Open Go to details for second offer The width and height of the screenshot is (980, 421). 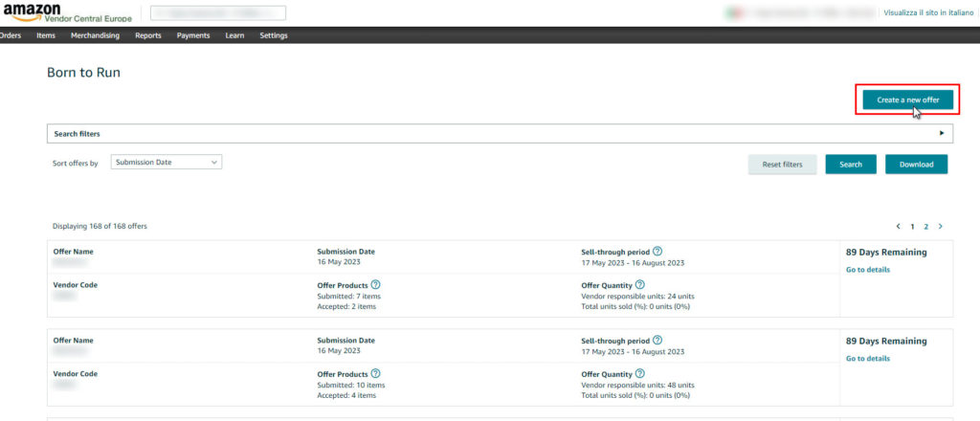click(867, 359)
